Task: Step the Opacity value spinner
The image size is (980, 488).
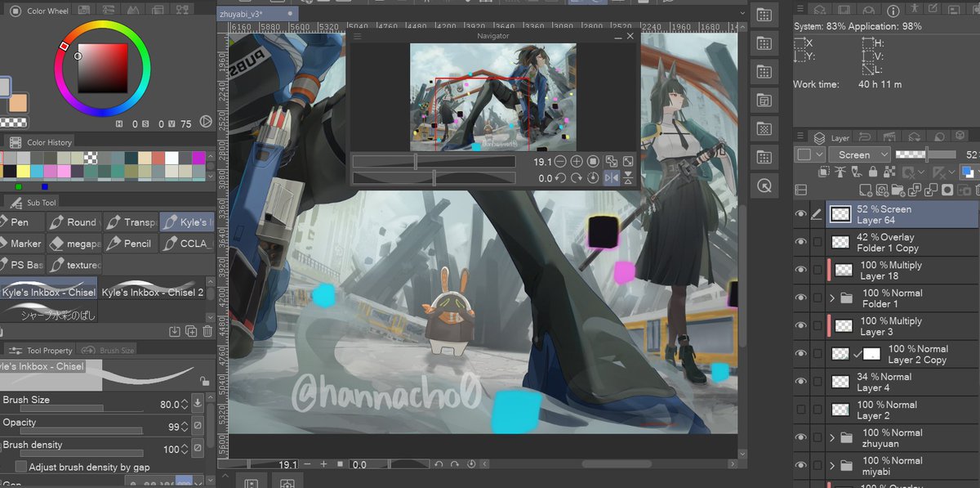Action: click(x=185, y=426)
